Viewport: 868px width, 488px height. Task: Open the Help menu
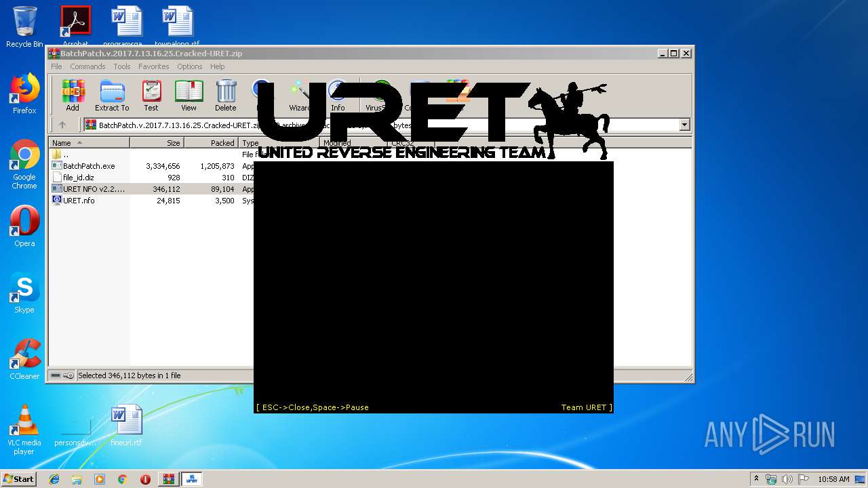(x=217, y=66)
